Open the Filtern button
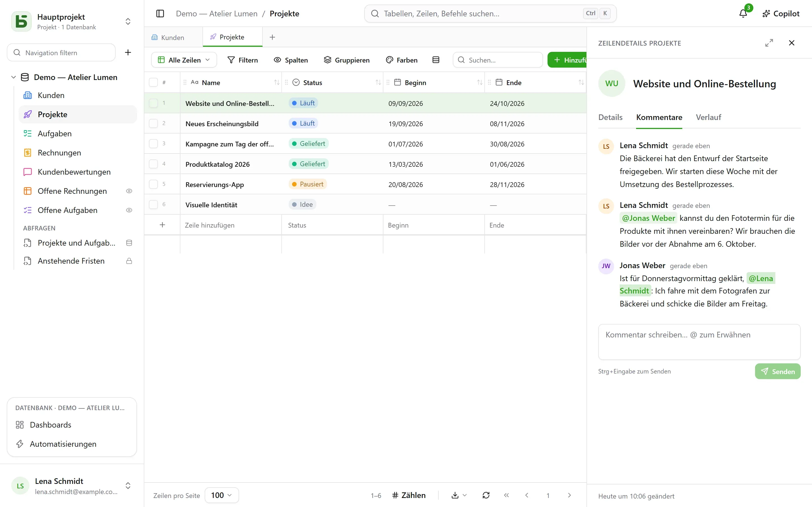This screenshot has width=812, height=507. point(242,60)
